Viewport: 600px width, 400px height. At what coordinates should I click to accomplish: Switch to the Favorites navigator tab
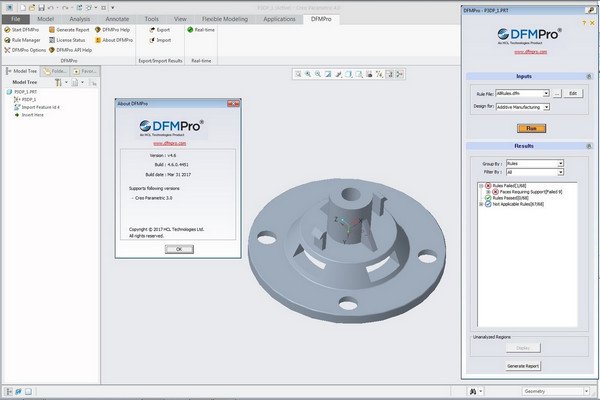85,71
